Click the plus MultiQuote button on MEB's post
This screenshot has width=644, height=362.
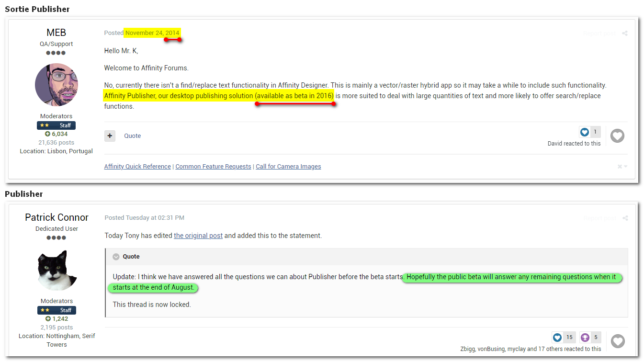110,136
